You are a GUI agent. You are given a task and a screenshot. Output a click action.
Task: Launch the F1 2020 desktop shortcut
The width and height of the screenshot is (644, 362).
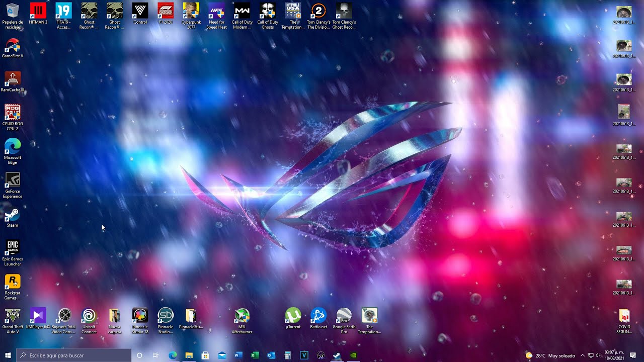[x=166, y=14]
